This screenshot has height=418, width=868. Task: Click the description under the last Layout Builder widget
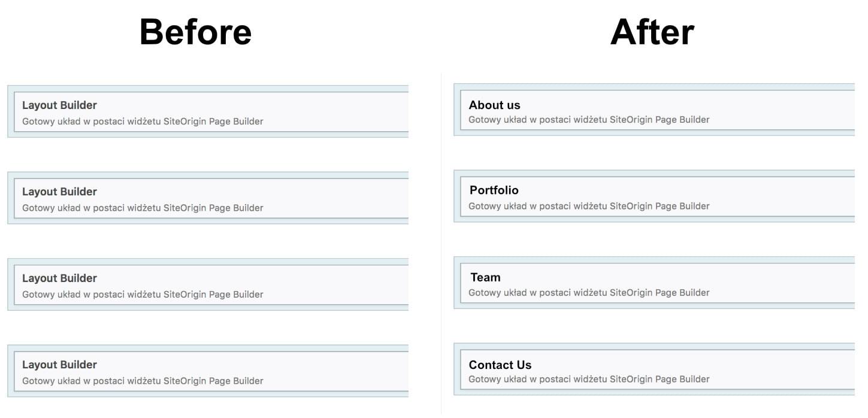click(143, 380)
